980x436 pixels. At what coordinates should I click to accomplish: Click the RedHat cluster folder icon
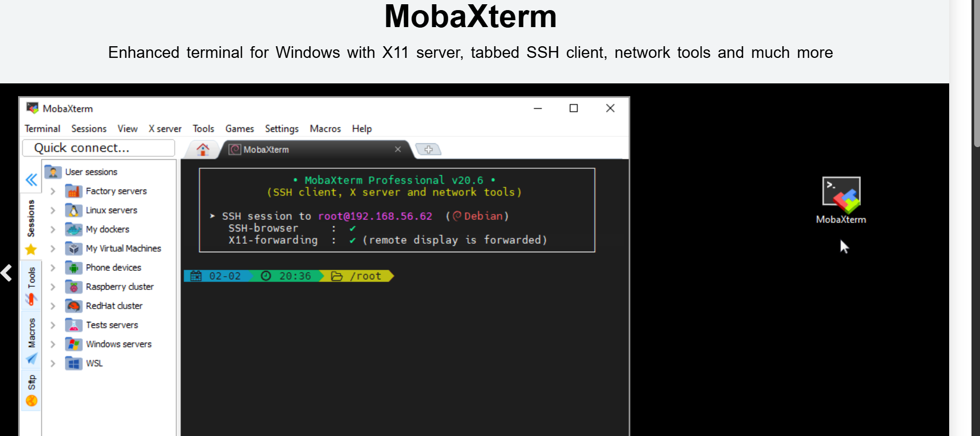coord(73,306)
